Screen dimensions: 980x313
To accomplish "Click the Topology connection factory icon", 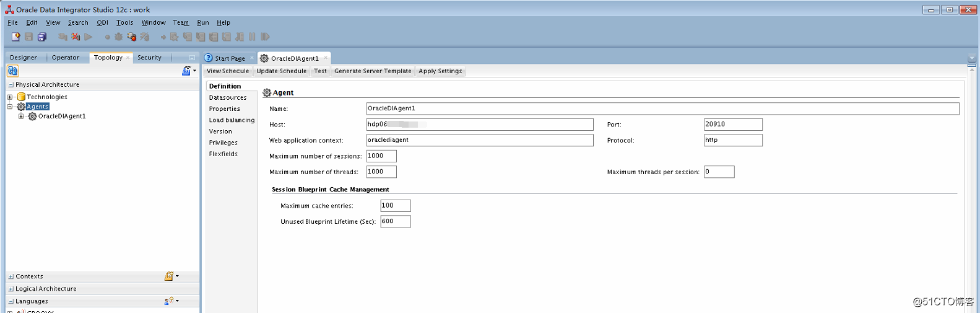I will coord(186,71).
